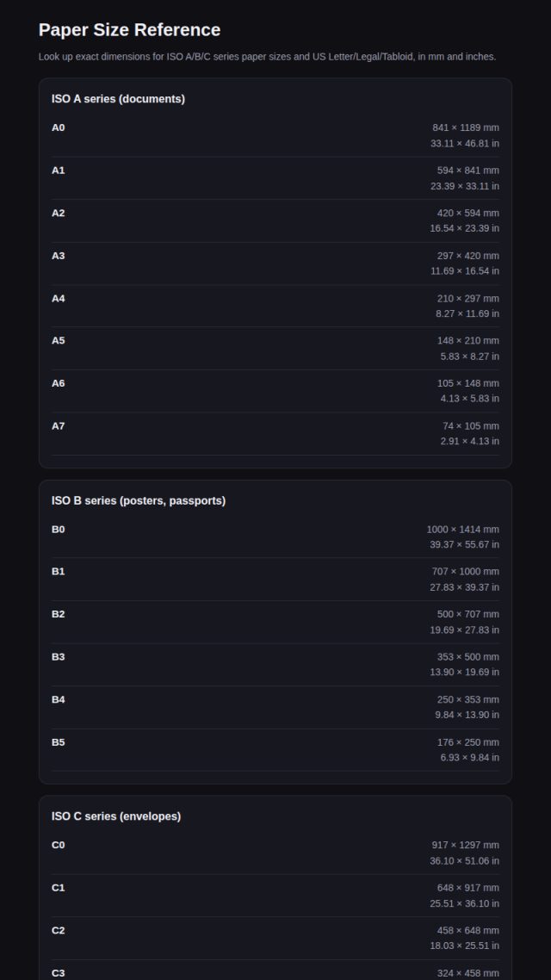Viewport: 551px width, 980px height.
Task: Click the A4 paper size label
Action: coord(58,298)
